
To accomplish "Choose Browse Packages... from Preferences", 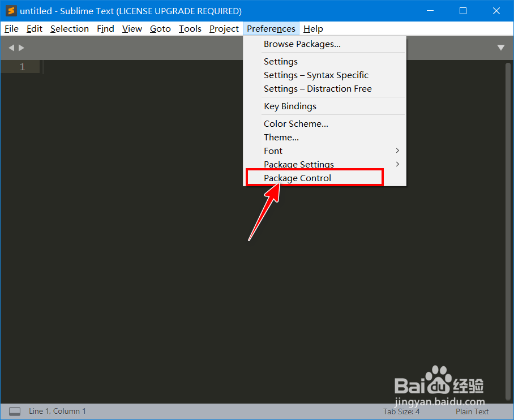I will pyautogui.click(x=324, y=44).
